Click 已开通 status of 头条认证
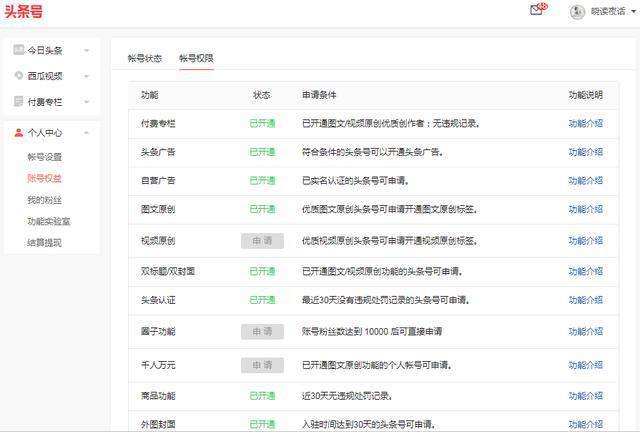Image resolution: width=640 pixels, height=434 pixels. [x=262, y=300]
